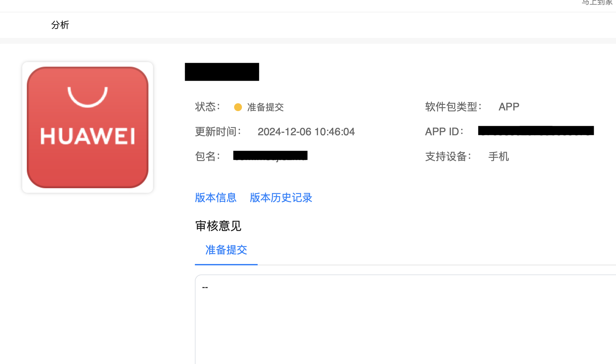The image size is (616, 364).
Task: Click the 更新时间 label
Action: (x=218, y=132)
